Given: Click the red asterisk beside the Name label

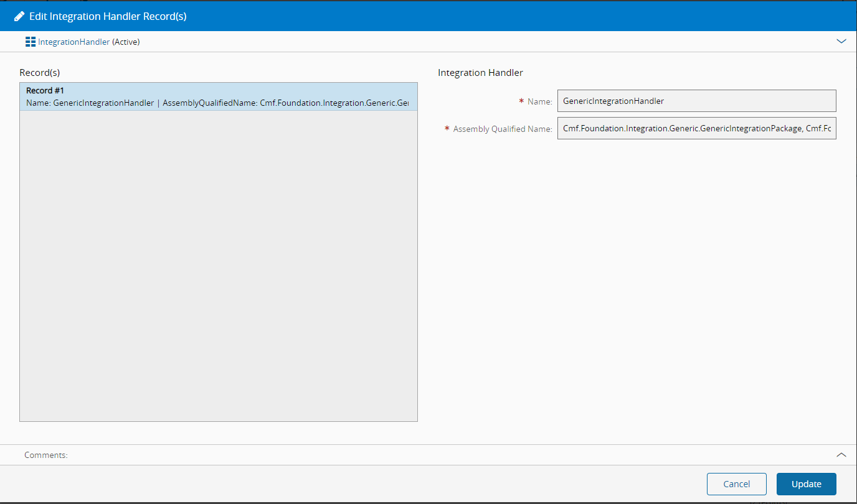Looking at the screenshot, I should click(x=521, y=101).
